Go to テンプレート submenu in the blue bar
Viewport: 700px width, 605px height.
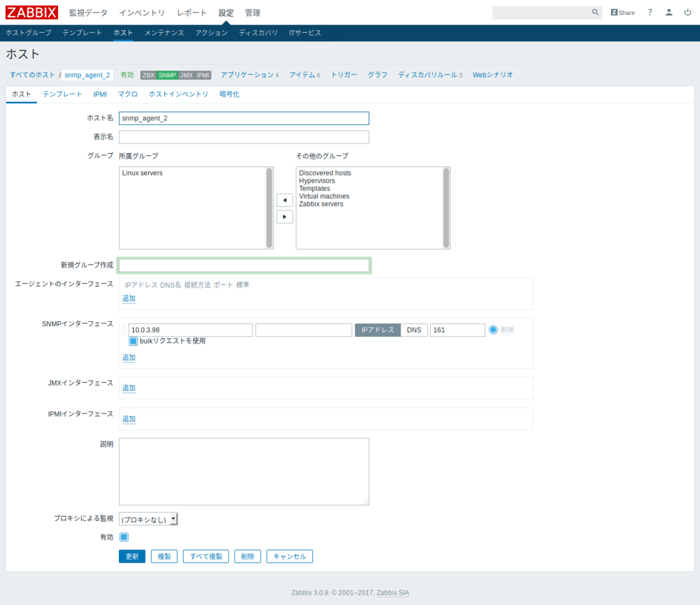[x=82, y=33]
